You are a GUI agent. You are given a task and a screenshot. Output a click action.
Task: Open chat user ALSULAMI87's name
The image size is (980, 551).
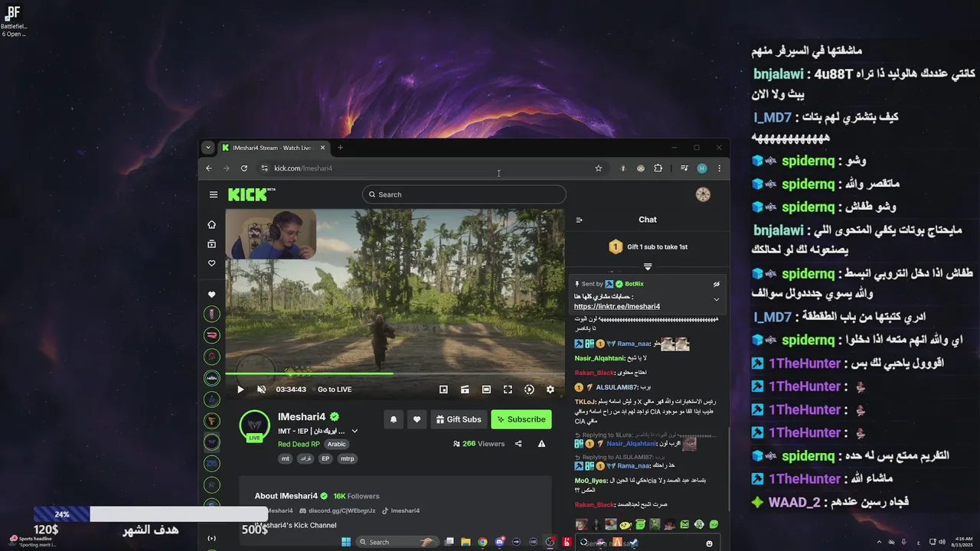[617, 387]
